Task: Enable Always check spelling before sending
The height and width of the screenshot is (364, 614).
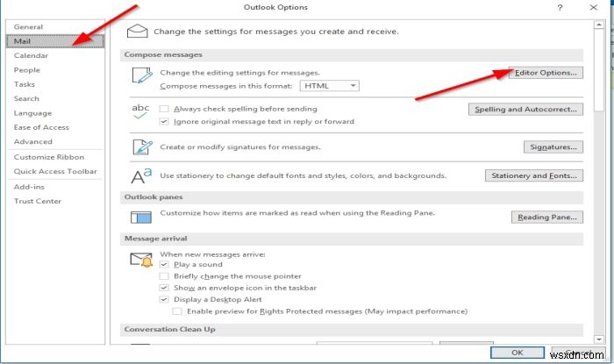Action: pos(164,109)
